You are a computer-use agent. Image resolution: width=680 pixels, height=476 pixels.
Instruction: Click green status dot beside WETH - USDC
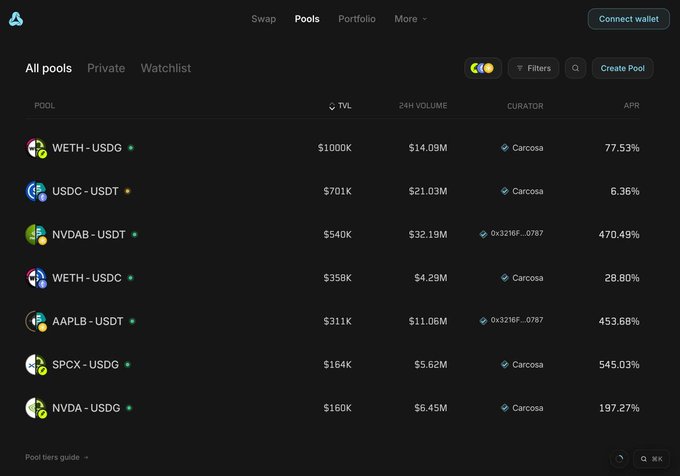(x=130, y=278)
